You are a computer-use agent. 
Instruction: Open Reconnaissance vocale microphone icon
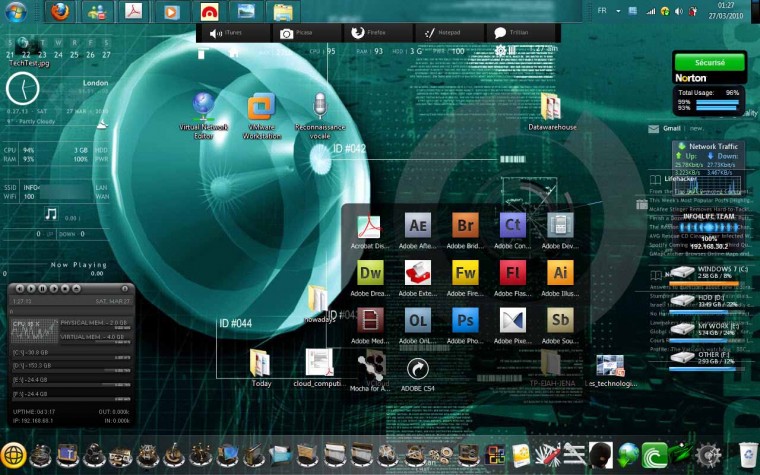tap(319, 106)
